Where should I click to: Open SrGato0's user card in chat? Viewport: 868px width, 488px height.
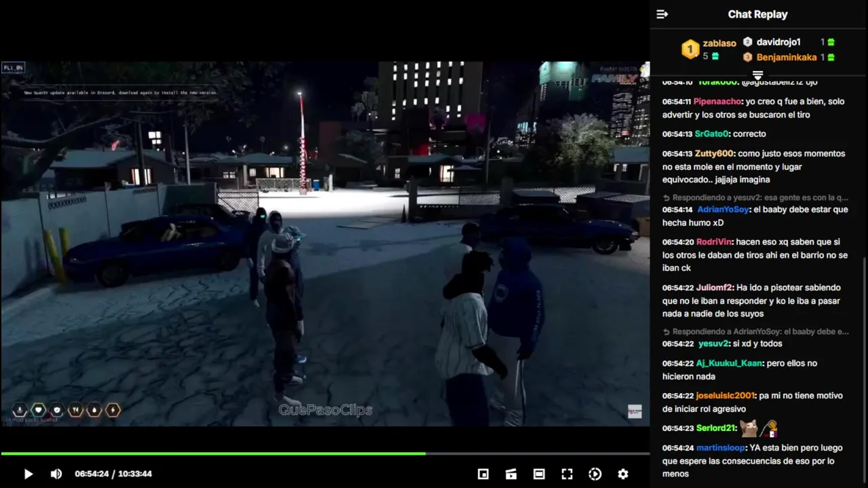click(711, 134)
